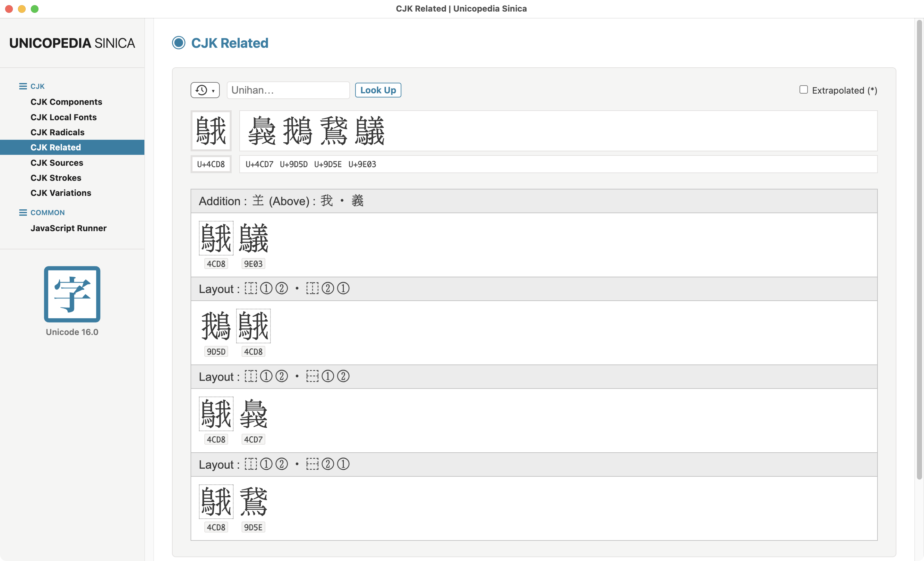Focus the Unihan search input field
This screenshot has height=561, width=924.
click(x=288, y=90)
